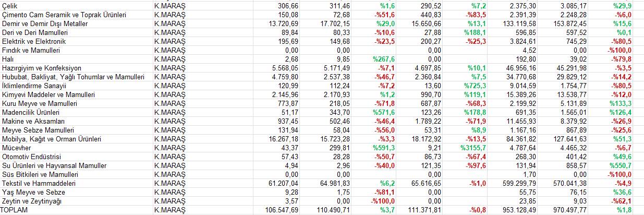Select the Kimyevi Maddeler ve Mamulleri cell

[48, 94]
